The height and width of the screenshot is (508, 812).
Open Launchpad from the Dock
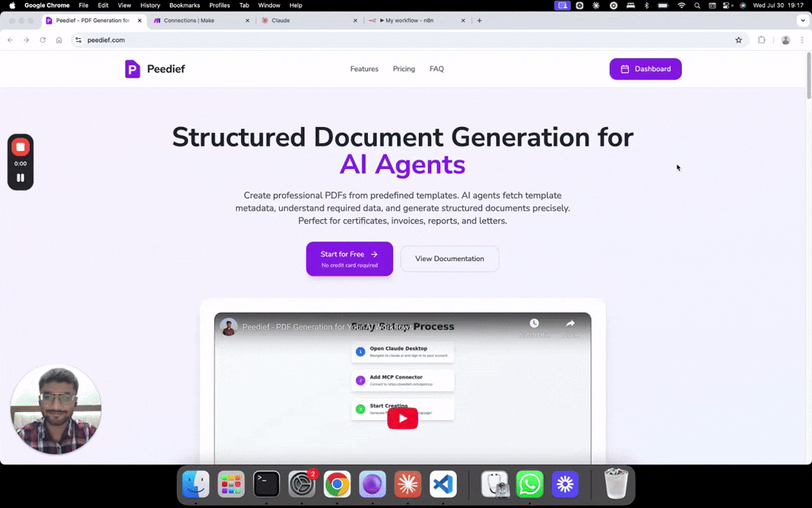pyautogui.click(x=231, y=484)
